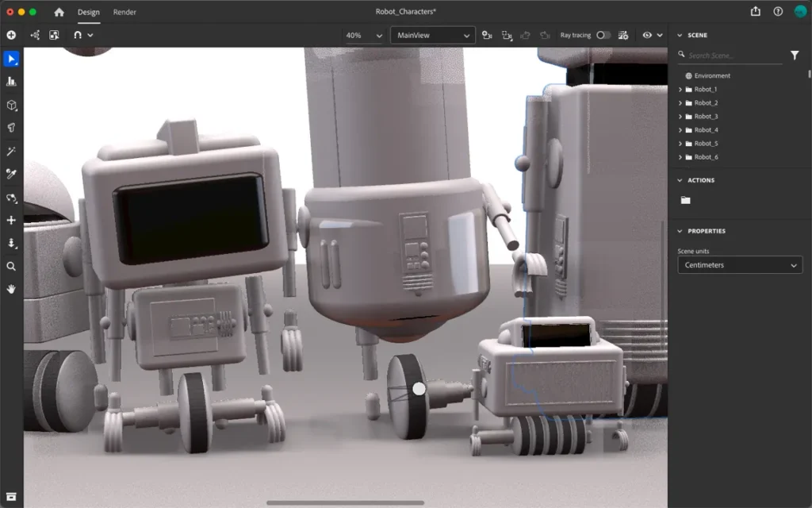Open the MainView camera dropdown
The image size is (812, 508).
[433, 35]
